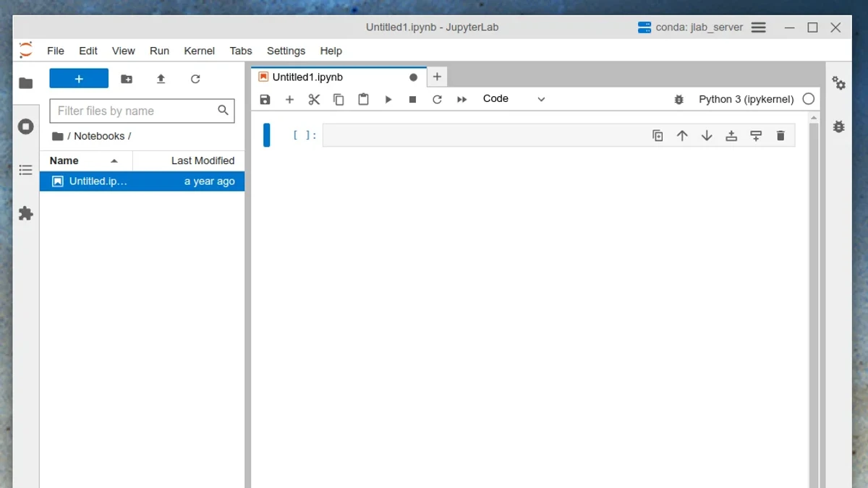This screenshot has width=868, height=488.
Task: Save the notebook with the floppy disk icon
Action: pos(265,100)
